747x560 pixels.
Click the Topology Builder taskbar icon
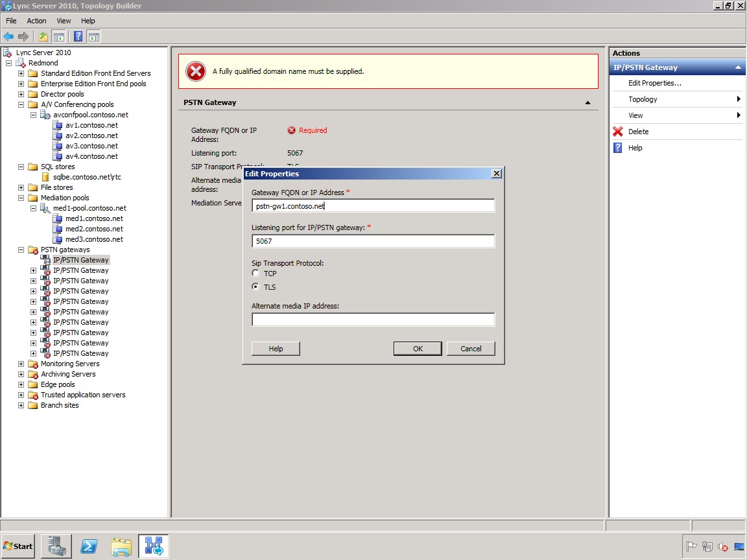pos(154,546)
